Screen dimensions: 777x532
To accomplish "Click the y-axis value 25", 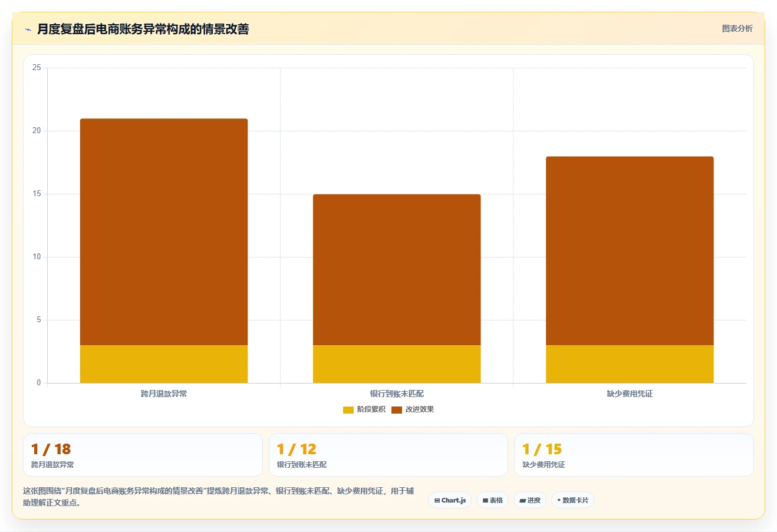I will point(37,68).
